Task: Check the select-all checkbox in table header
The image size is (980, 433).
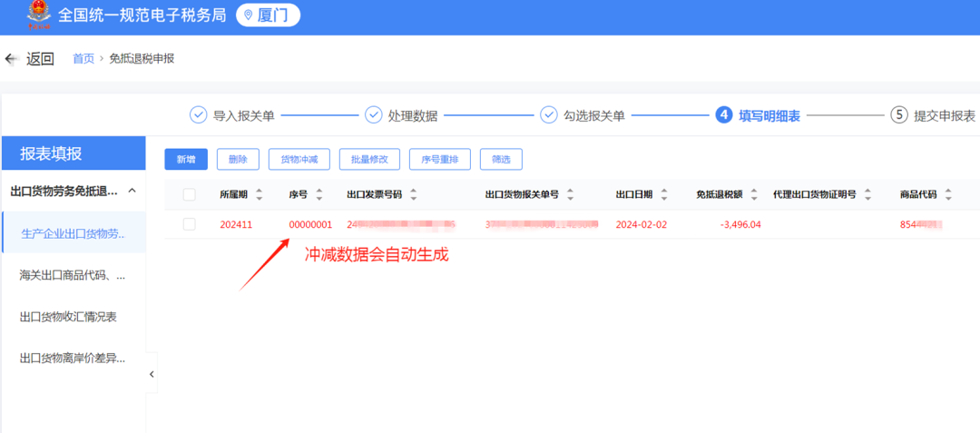Action: tap(190, 195)
